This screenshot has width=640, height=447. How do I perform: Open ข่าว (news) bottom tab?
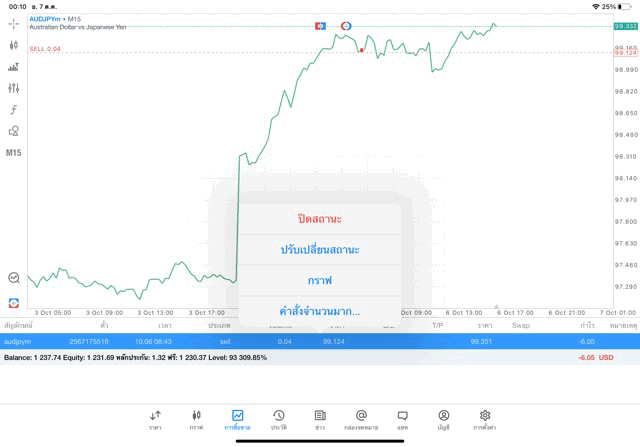pyautogui.click(x=320, y=419)
